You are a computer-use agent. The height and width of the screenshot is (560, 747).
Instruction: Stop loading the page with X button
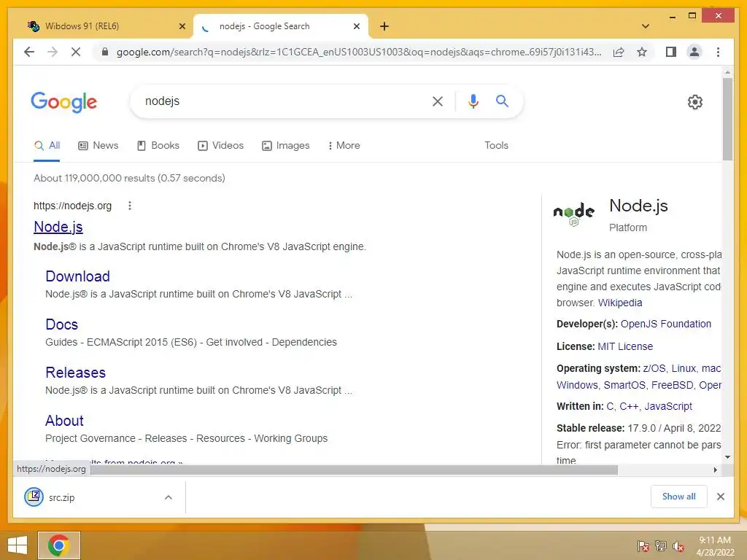point(76,52)
